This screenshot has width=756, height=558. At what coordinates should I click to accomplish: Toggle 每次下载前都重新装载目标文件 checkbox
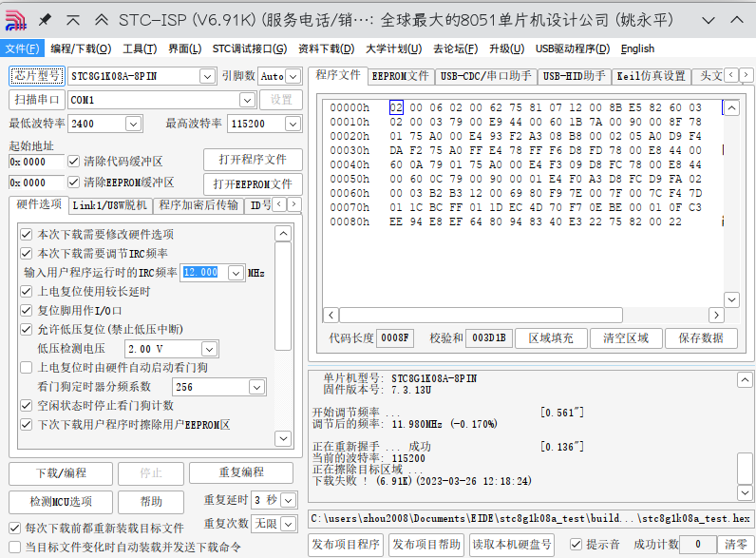15,529
